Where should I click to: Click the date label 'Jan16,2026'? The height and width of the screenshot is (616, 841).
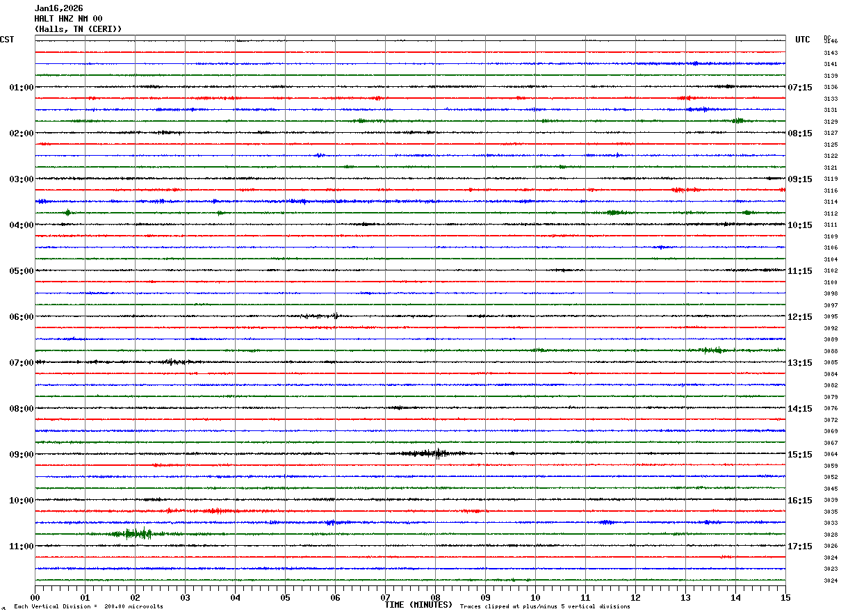(58, 8)
